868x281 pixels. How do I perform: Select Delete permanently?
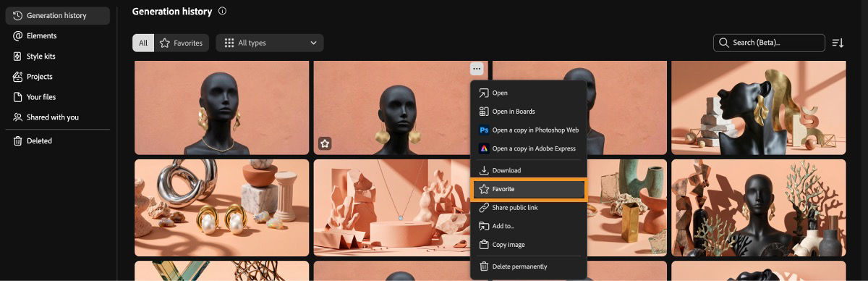pos(528,267)
